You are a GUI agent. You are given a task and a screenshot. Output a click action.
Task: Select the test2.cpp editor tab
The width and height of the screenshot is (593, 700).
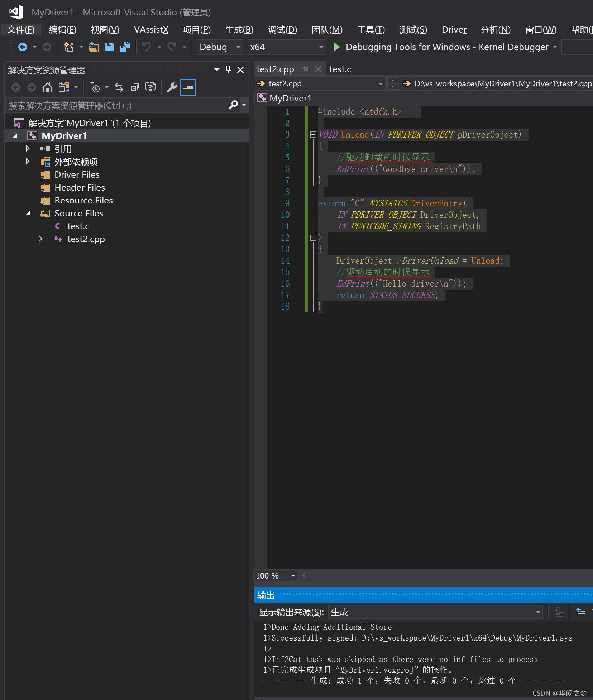275,69
